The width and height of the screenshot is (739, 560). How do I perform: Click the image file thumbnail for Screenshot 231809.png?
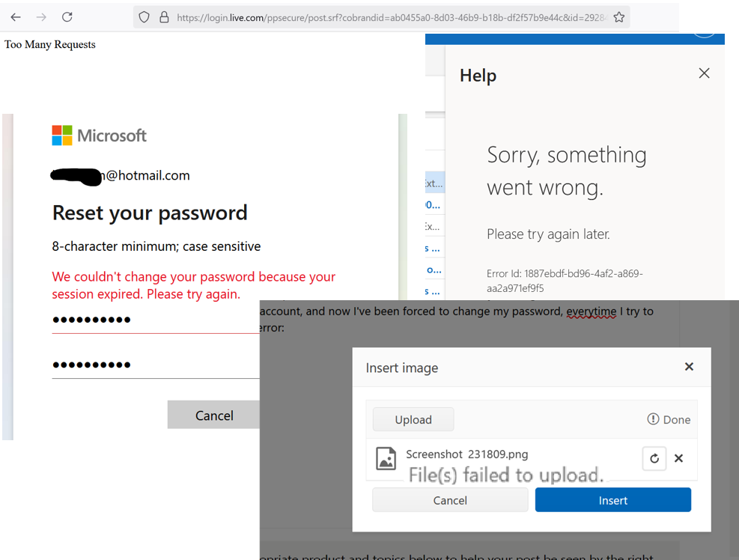tap(386, 458)
